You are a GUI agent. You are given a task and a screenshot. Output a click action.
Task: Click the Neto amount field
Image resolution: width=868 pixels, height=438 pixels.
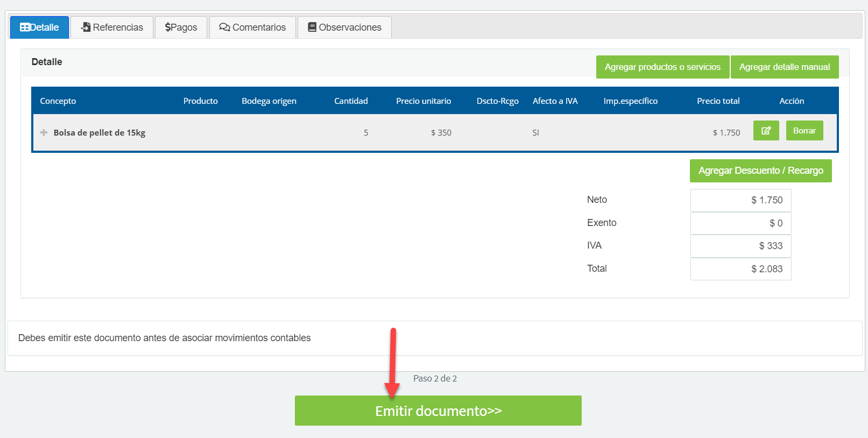[740, 200]
